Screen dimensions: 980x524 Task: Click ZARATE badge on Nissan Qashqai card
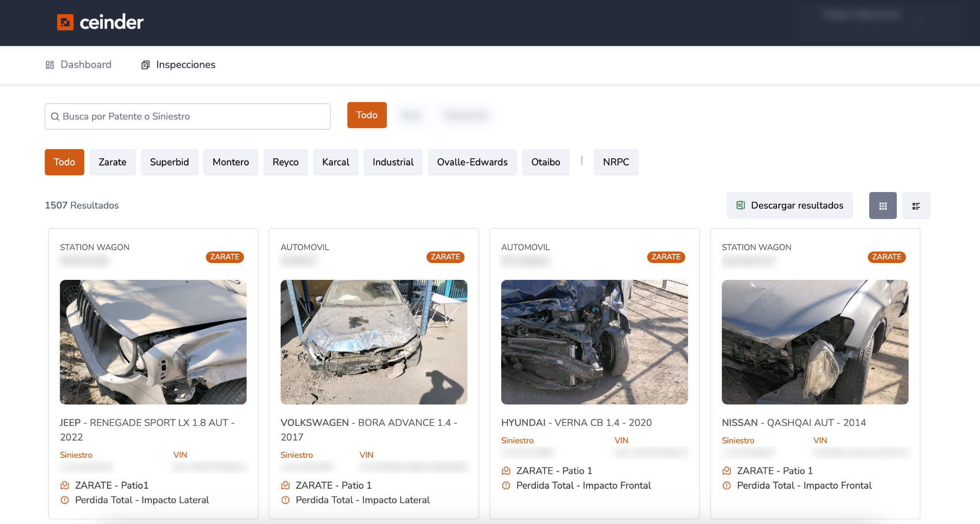point(887,257)
